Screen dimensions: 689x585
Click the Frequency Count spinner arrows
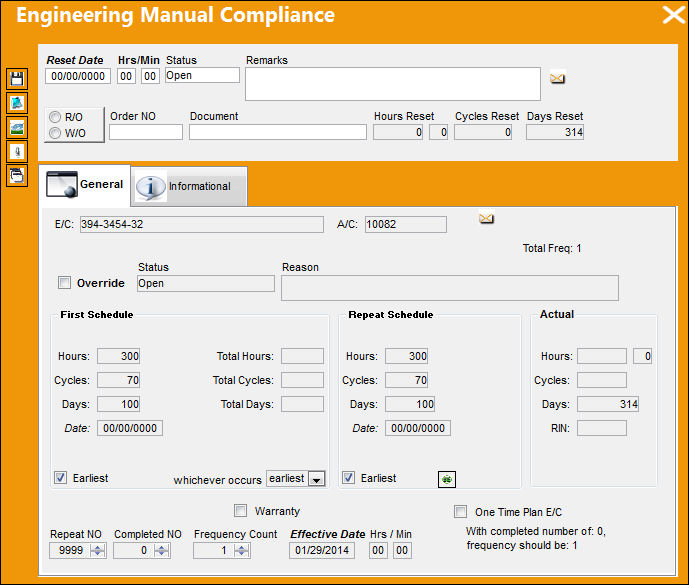pos(242,550)
